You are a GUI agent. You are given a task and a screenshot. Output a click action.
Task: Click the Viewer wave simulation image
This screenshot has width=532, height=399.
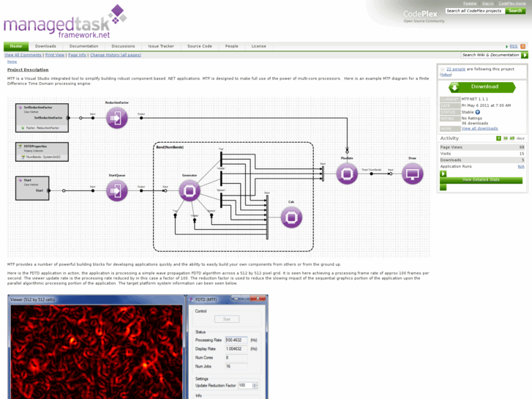tap(97, 352)
